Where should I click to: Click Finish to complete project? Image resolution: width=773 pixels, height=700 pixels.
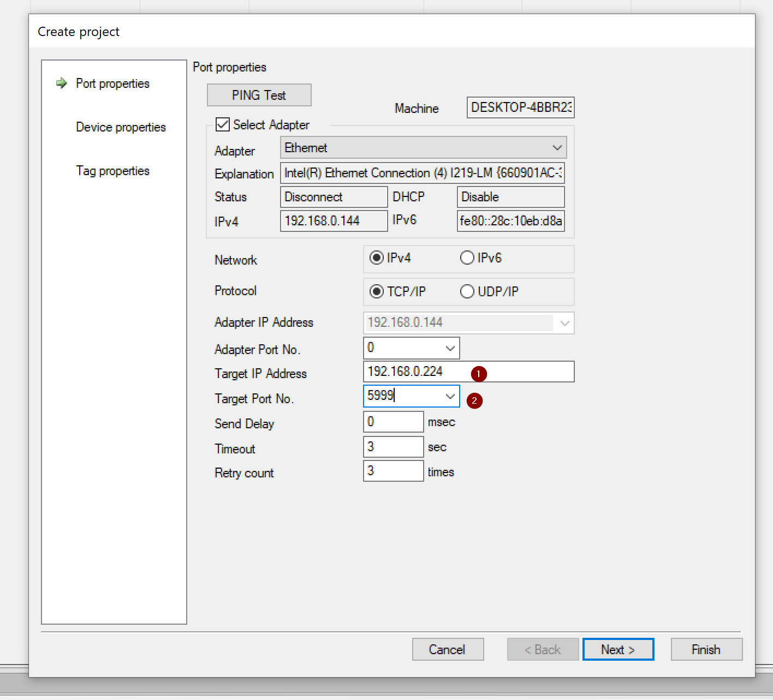click(x=706, y=649)
